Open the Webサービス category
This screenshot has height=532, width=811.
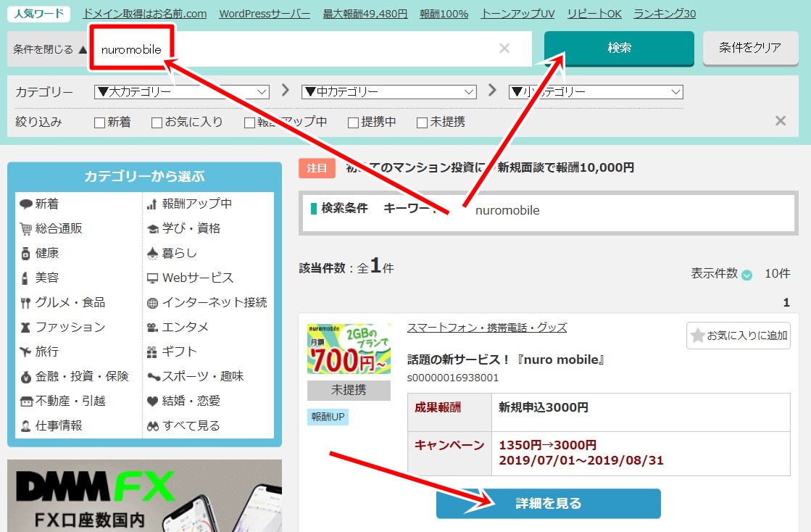pyautogui.click(x=198, y=278)
